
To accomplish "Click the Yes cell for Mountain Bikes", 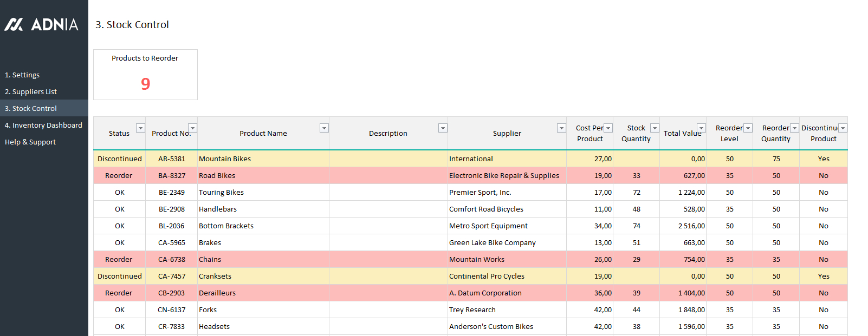I will coord(824,159).
